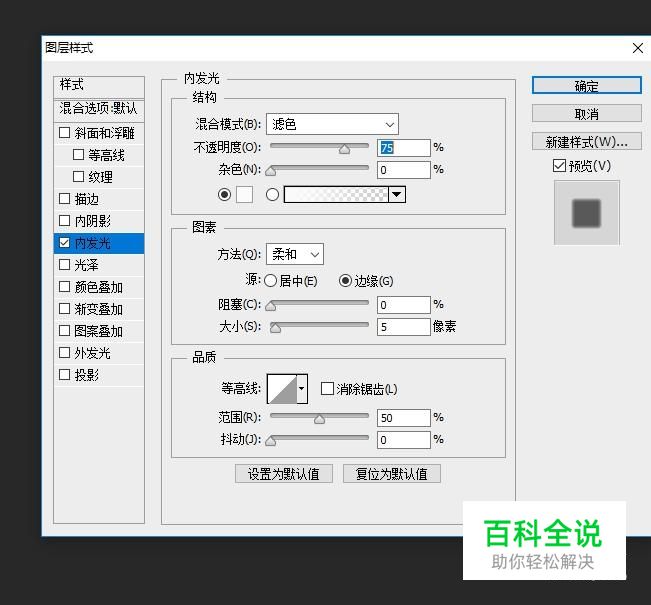This screenshot has height=605, width=651.
Task: Click the glow color swatch
Action: (x=244, y=194)
